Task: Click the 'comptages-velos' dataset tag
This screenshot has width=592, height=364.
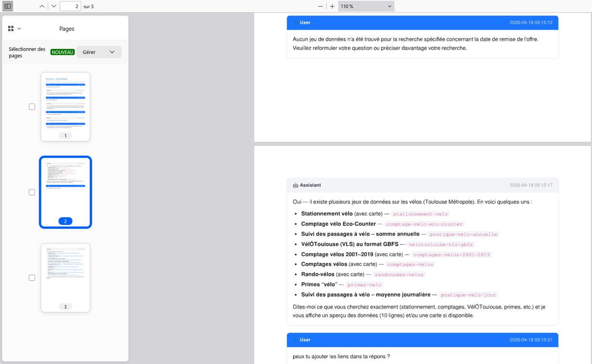Action: click(x=410, y=264)
